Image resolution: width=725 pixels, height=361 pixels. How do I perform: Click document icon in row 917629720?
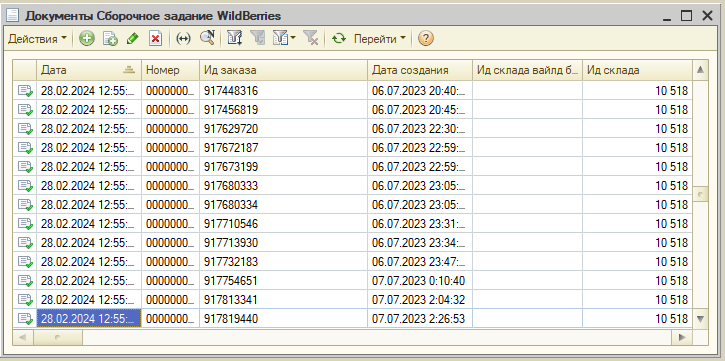click(25, 129)
